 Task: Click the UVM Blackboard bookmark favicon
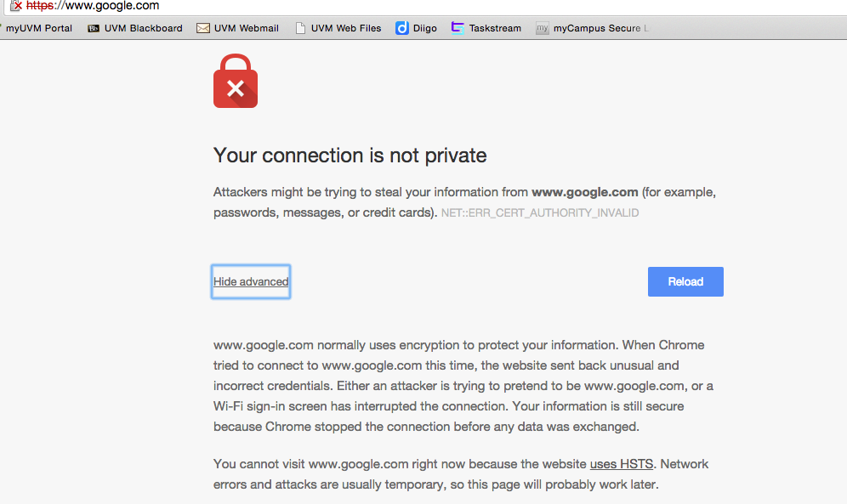click(x=94, y=29)
